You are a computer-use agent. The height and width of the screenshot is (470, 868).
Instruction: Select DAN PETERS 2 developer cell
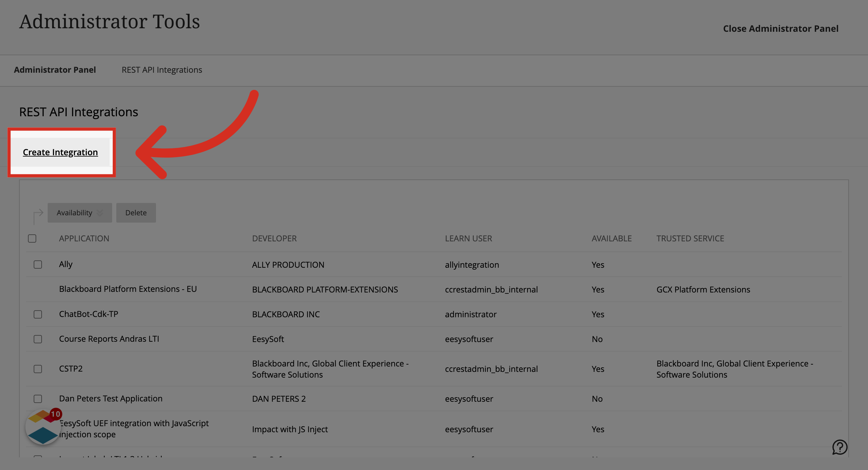[x=279, y=399]
